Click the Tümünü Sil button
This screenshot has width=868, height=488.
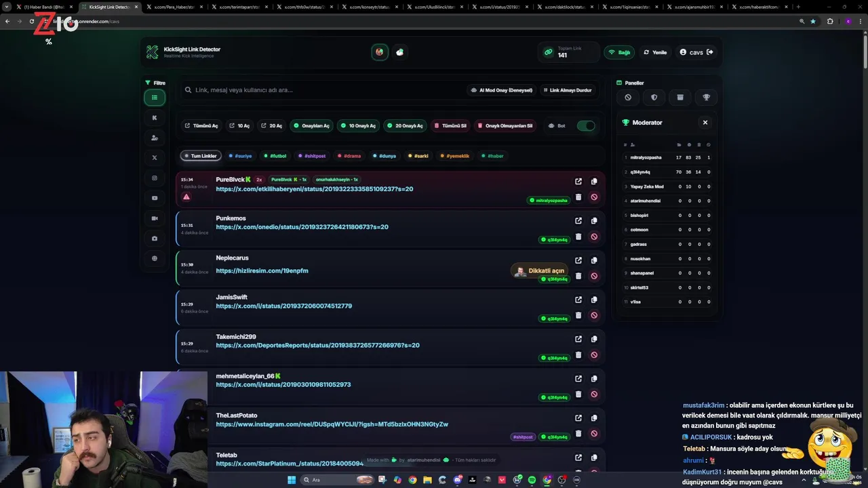[450, 125]
